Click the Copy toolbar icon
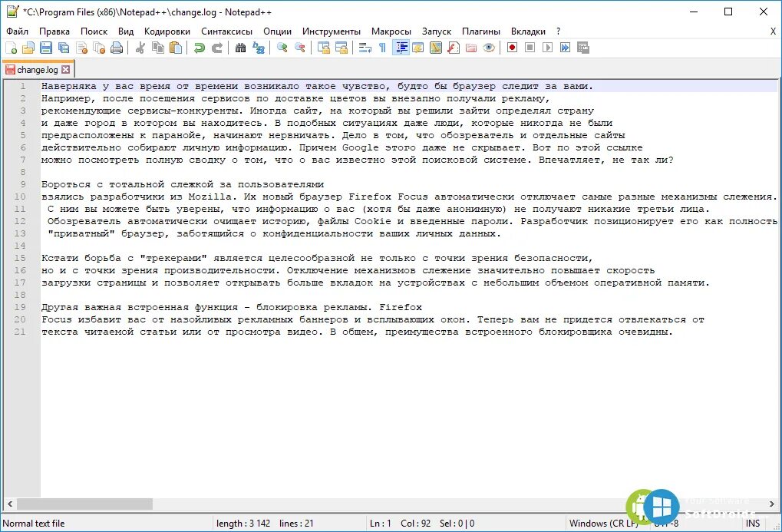 click(158, 48)
